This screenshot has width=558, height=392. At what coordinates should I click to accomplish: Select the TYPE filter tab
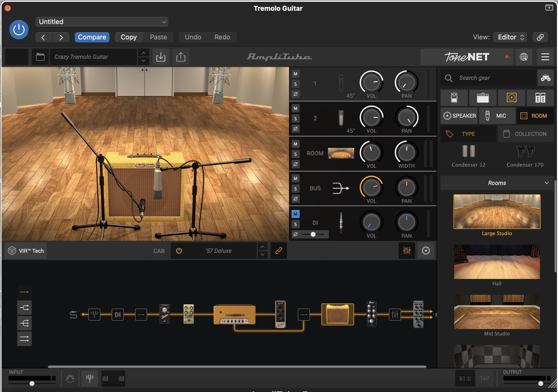468,134
